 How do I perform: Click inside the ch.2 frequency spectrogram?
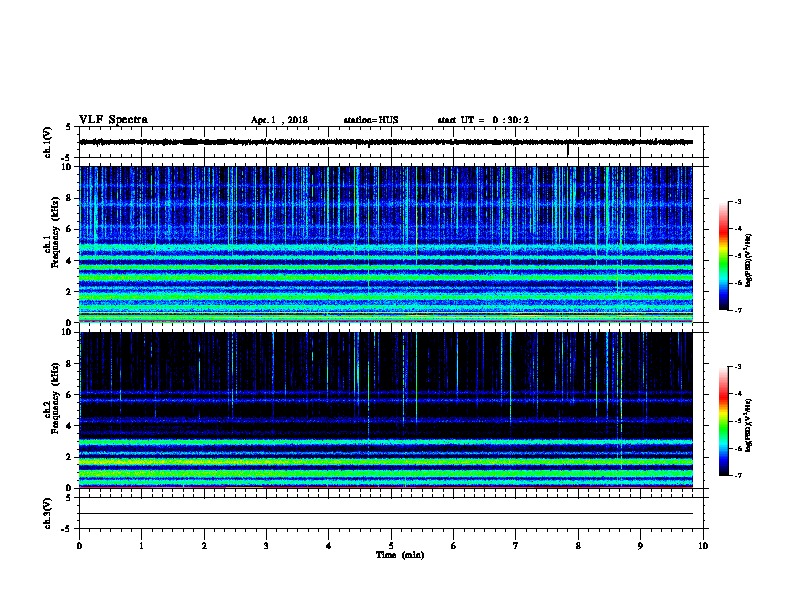tap(386, 410)
